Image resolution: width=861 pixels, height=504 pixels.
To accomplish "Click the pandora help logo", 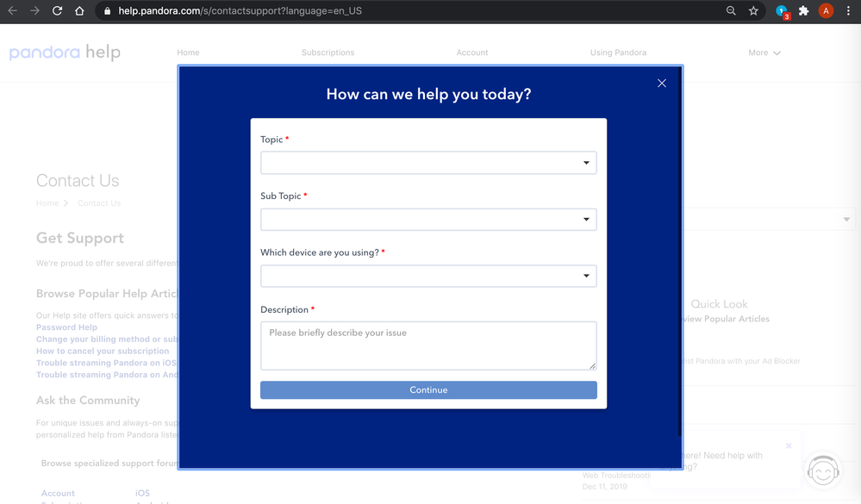I will (65, 53).
